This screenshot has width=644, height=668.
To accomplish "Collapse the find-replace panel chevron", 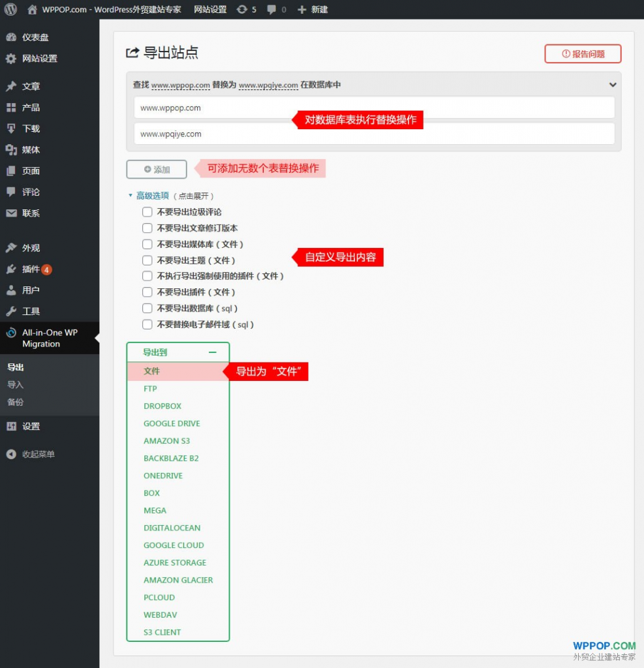I will (613, 85).
